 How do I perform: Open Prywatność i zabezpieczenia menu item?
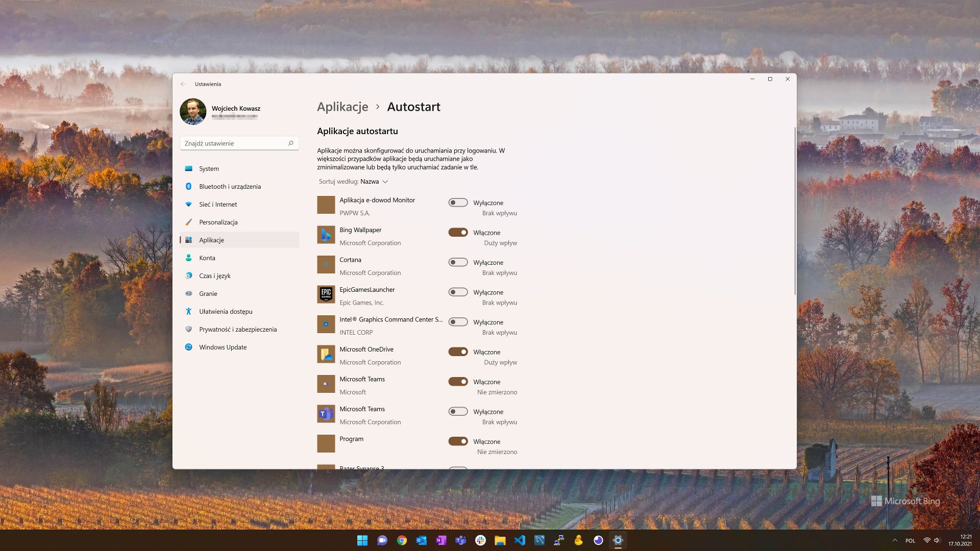(x=238, y=329)
